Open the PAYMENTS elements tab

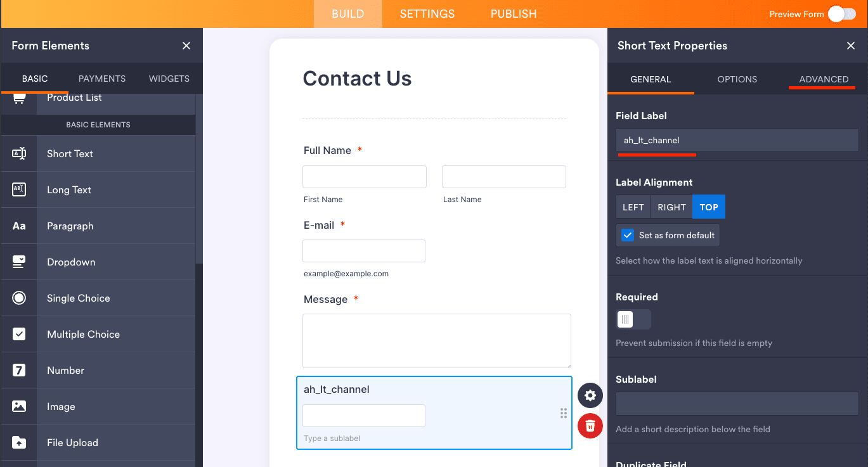102,79
